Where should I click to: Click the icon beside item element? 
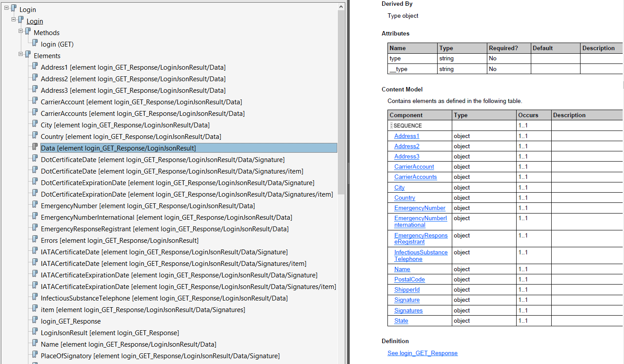tap(35, 309)
